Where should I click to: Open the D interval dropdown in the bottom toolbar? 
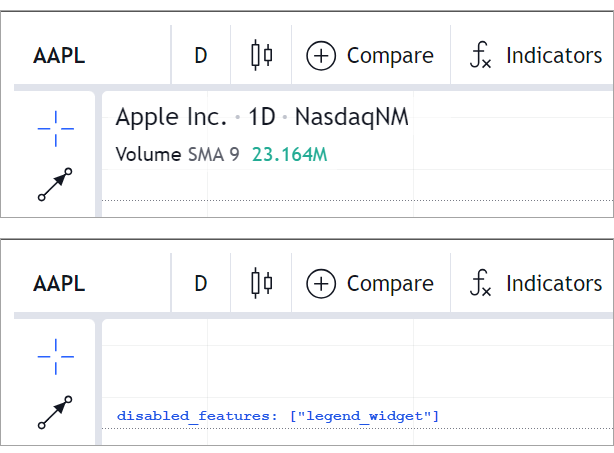(200, 284)
